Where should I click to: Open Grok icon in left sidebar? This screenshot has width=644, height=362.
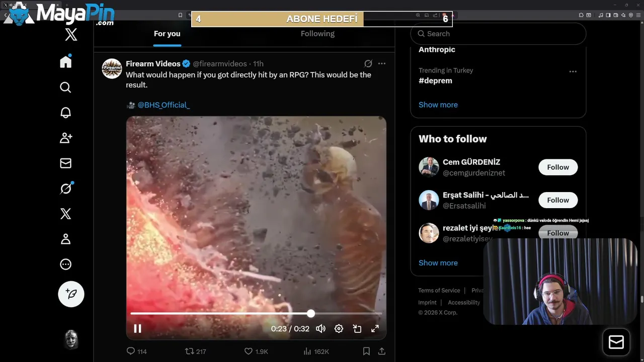coord(66,188)
